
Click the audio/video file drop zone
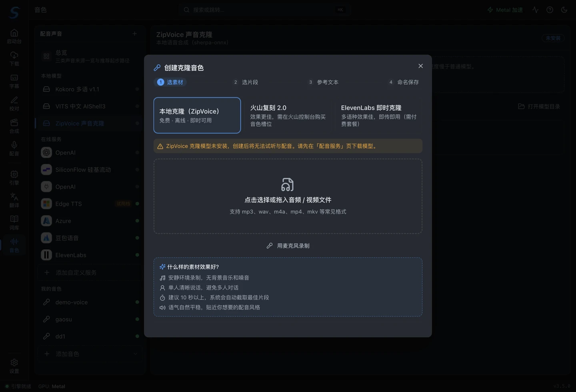[x=288, y=196]
